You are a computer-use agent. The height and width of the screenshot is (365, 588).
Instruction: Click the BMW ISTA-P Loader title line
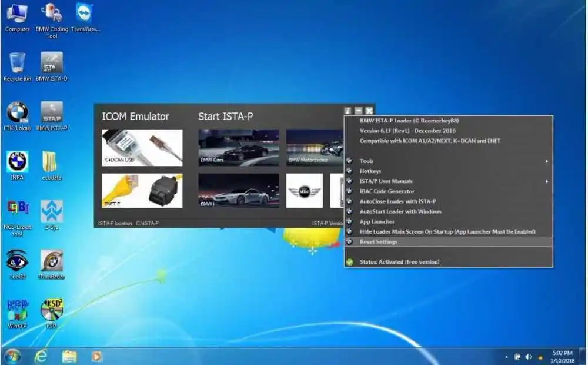coord(409,121)
